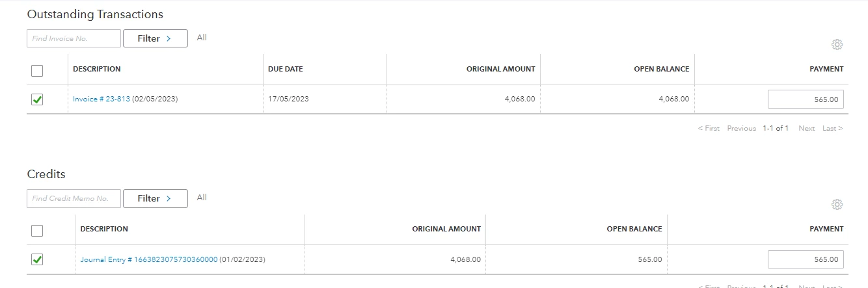Jump to Last page of outstanding transactions
The height and width of the screenshot is (288, 868).
833,128
